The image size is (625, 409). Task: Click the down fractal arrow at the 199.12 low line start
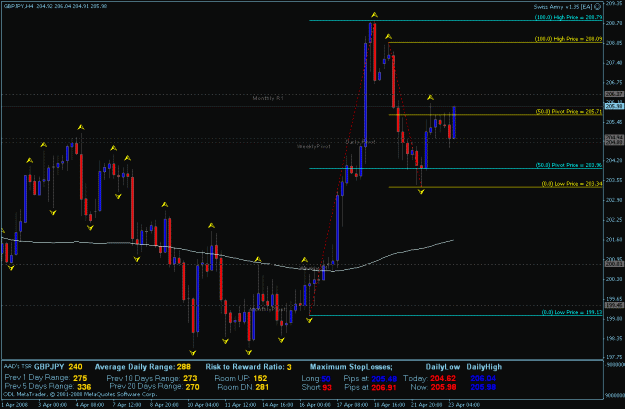[x=309, y=320]
